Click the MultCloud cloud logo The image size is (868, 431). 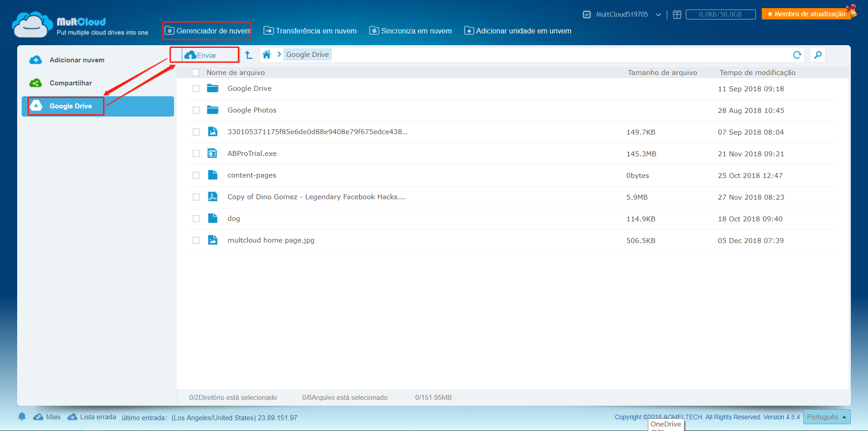(x=32, y=24)
